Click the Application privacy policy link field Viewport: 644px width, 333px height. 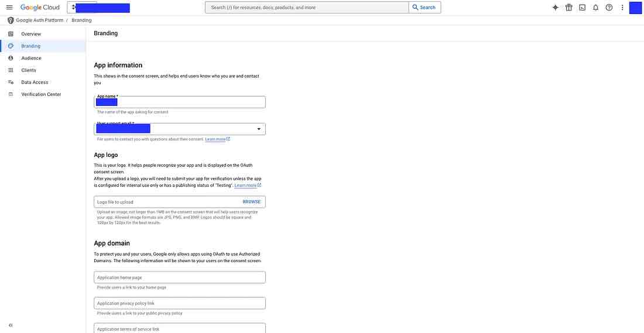180,303
